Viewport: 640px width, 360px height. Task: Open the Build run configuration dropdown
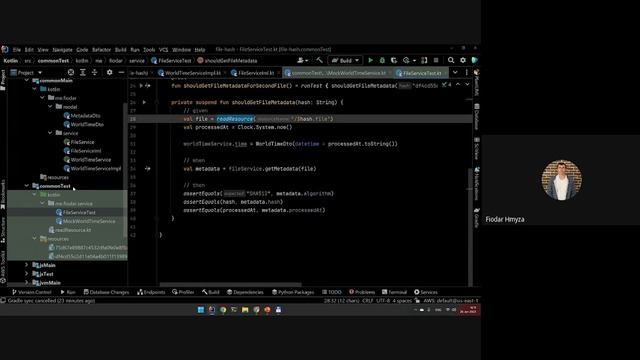point(345,60)
